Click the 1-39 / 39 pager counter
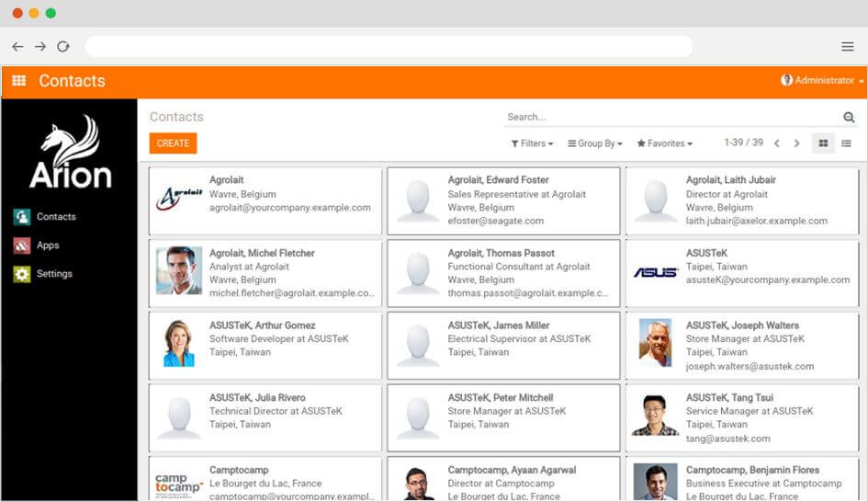Viewport: 868px width, 502px height. pos(743,143)
